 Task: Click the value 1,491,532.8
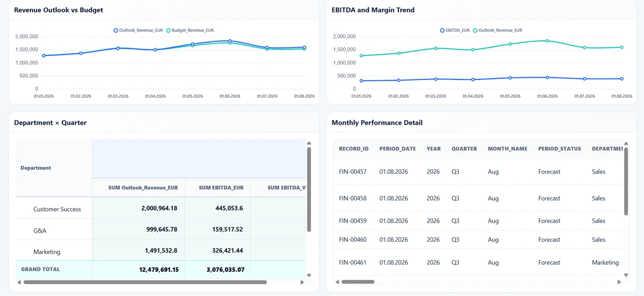pos(161,250)
